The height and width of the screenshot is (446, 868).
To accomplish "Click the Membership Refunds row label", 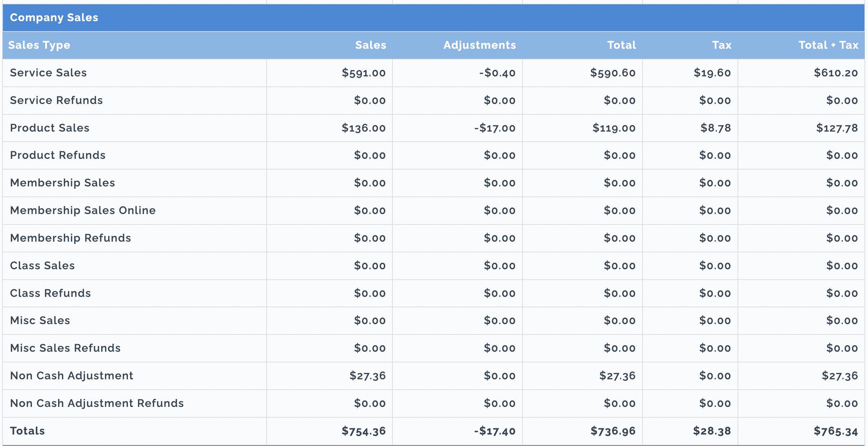I will pos(71,238).
